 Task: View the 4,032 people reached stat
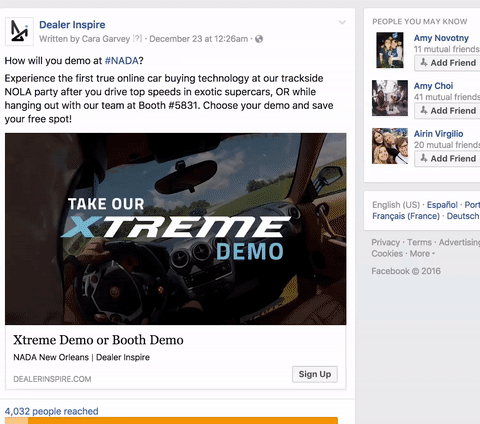[52, 411]
